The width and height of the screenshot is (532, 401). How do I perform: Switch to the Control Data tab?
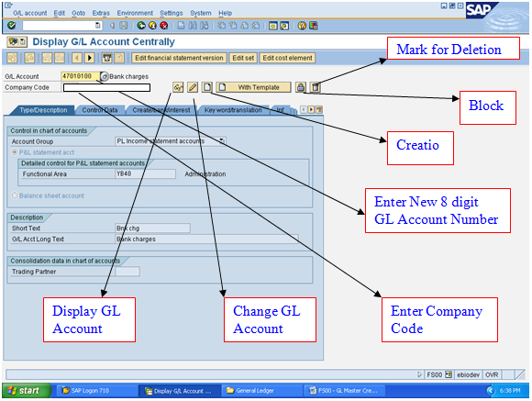(x=100, y=110)
